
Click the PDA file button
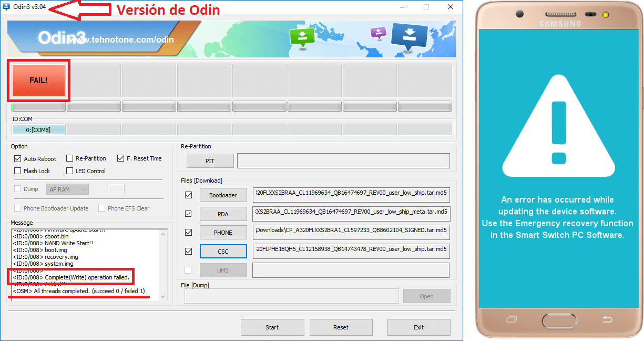pyautogui.click(x=223, y=214)
